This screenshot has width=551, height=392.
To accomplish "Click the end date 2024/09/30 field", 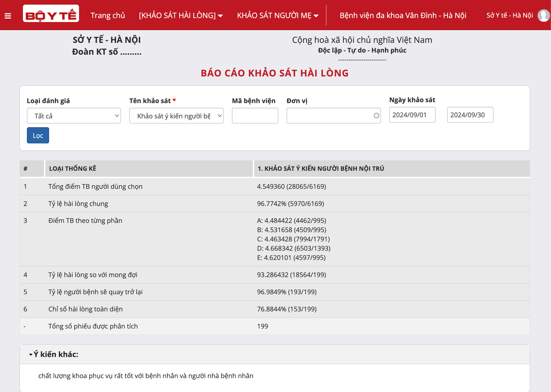I will pyautogui.click(x=470, y=115).
